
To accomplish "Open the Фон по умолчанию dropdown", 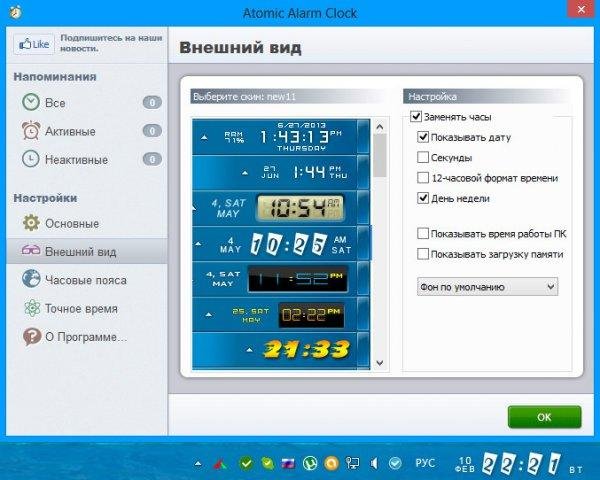I will pos(487,287).
